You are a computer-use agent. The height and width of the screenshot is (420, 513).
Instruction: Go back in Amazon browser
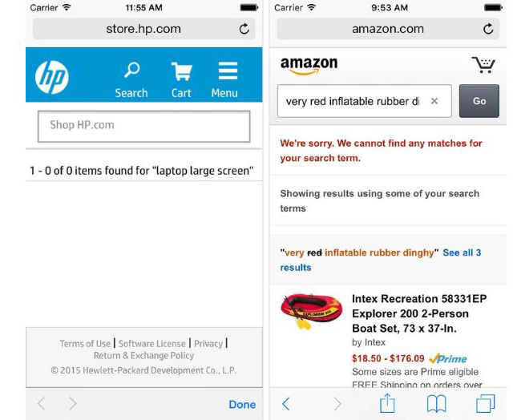coord(286,403)
